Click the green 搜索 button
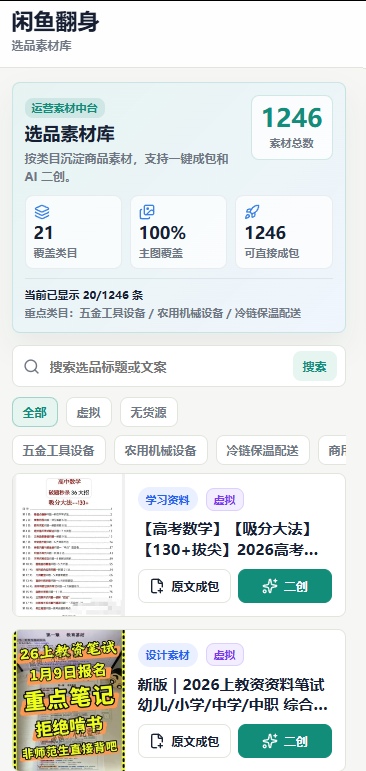 tap(315, 366)
